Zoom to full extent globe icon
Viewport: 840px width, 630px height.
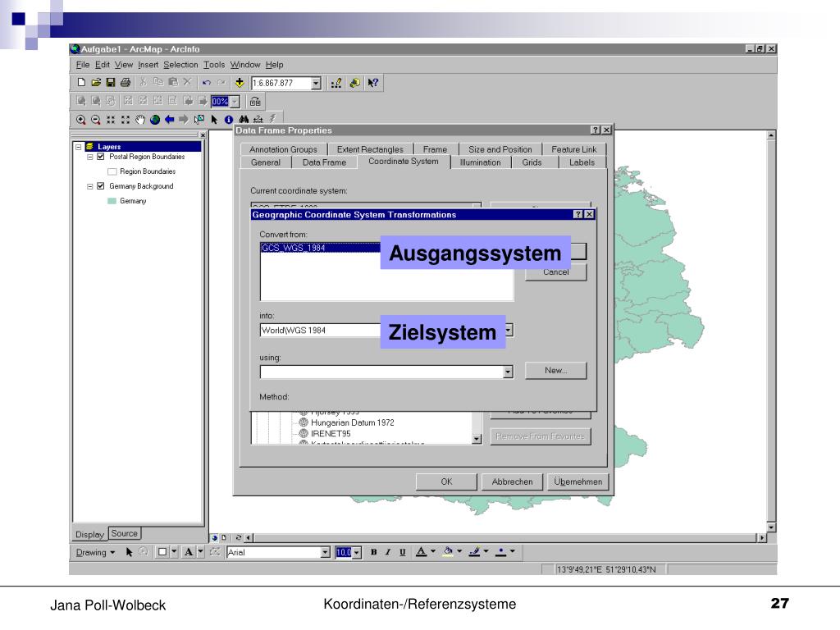pyautogui.click(x=155, y=120)
